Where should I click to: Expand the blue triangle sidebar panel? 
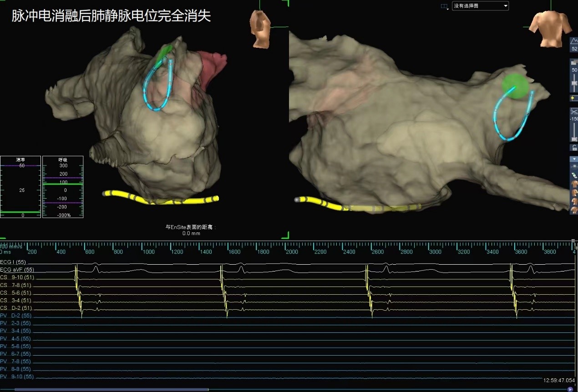point(574,159)
